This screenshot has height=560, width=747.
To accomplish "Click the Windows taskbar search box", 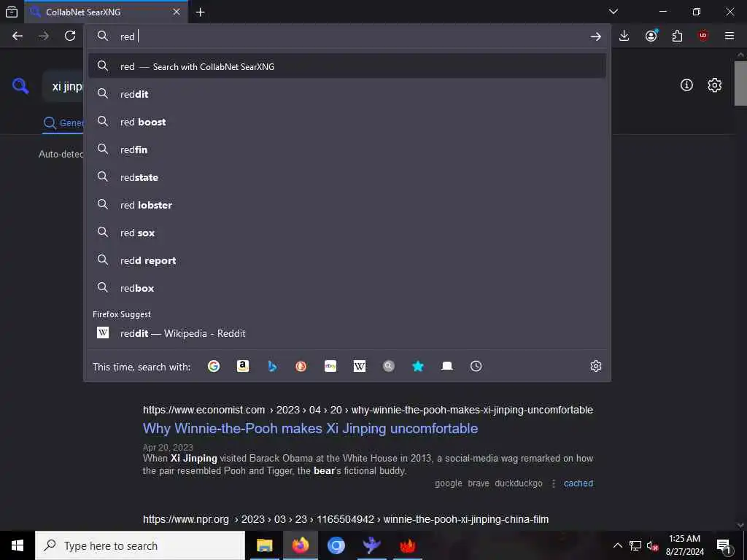I will click(x=140, y=545).
